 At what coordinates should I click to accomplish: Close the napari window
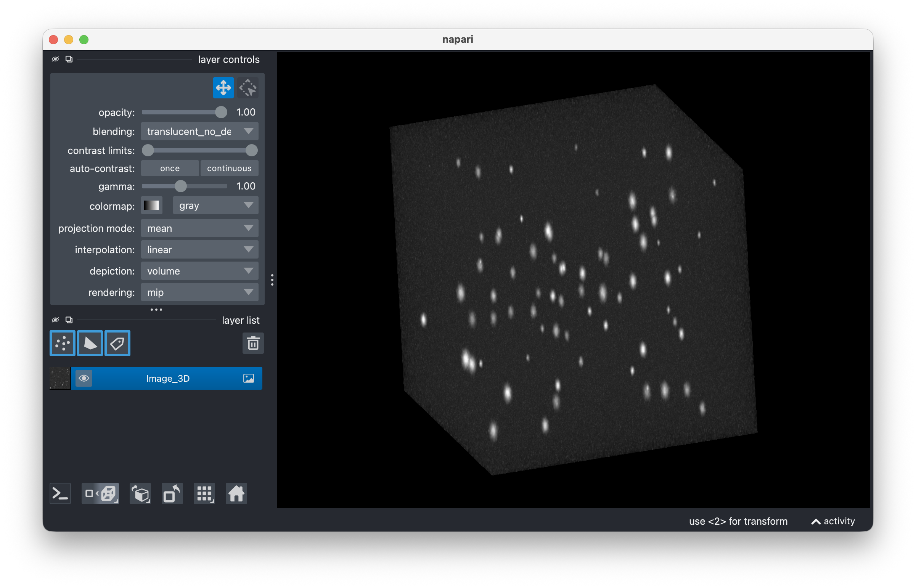click(53, 40)
